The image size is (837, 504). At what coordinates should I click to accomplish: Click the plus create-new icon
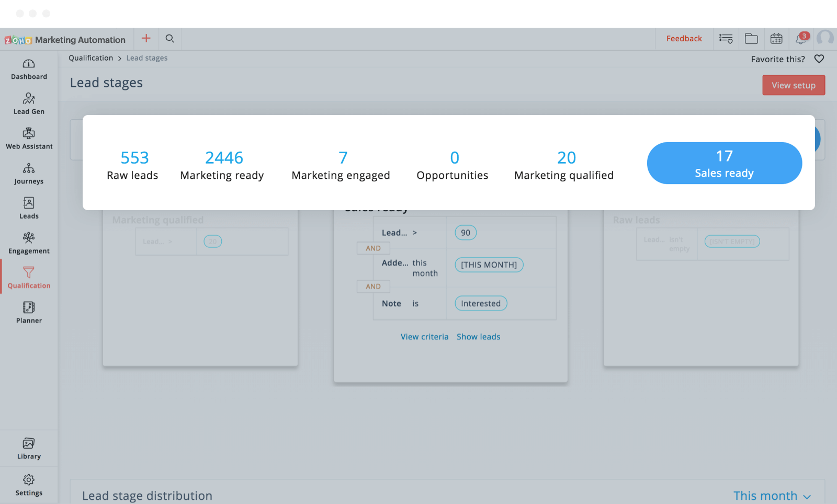(x=146, y=38)
